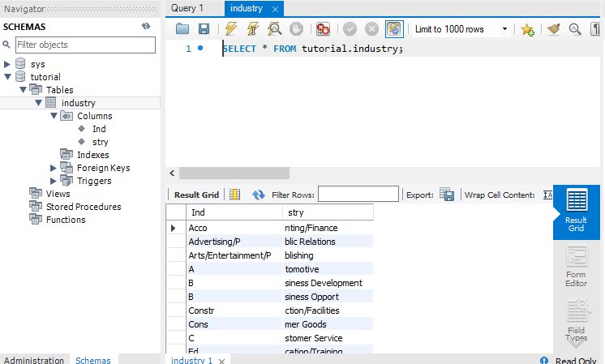Toggle auto-commit mode icon
The image size is (605, 364).
tap(394, 29)
